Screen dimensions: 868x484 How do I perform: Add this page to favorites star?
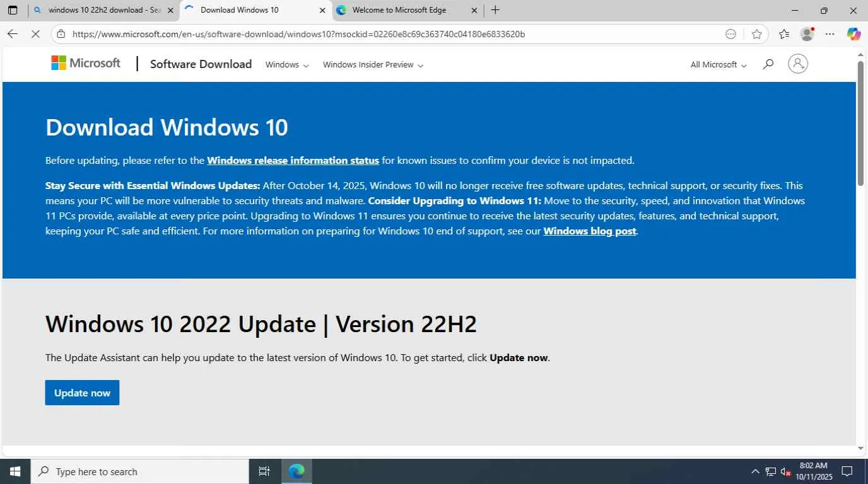pyautogui.click(x=757, y=34)
